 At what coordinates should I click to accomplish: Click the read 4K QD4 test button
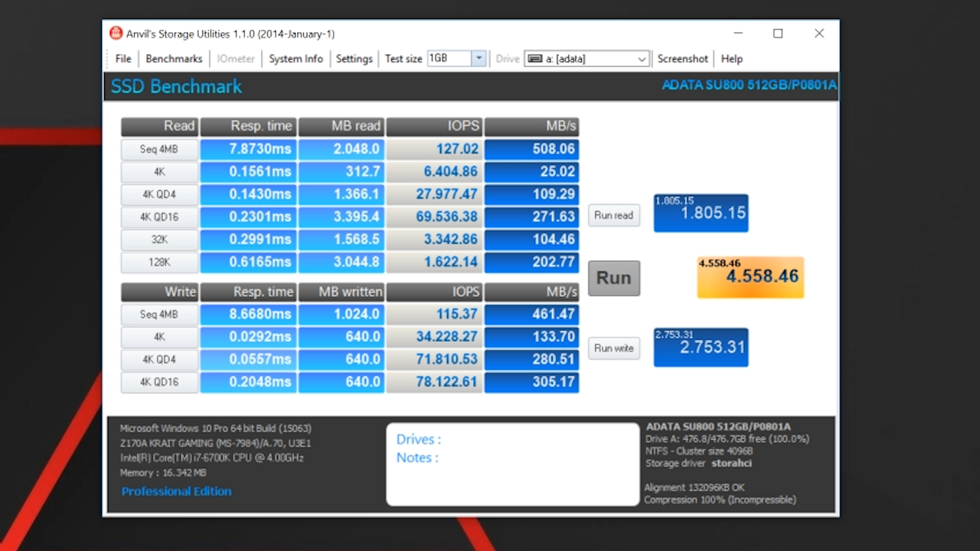[159, 194]
